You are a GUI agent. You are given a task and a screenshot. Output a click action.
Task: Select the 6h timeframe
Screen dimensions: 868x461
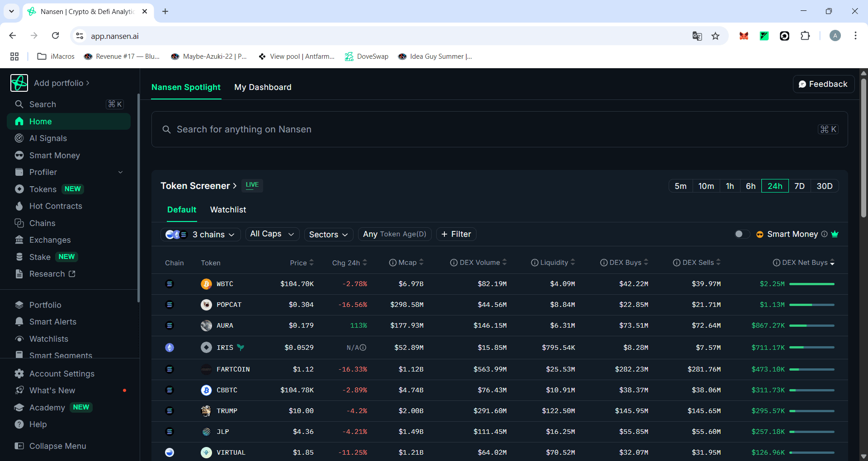pos(750,186)
